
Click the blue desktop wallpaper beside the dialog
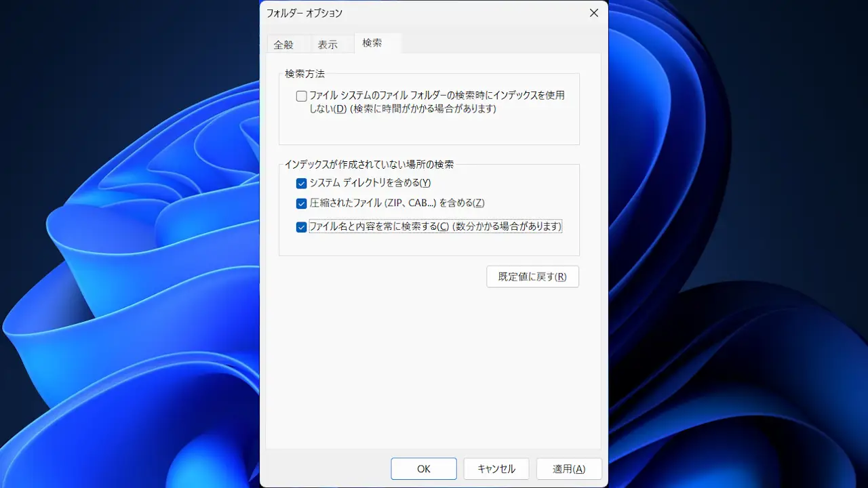732,271
